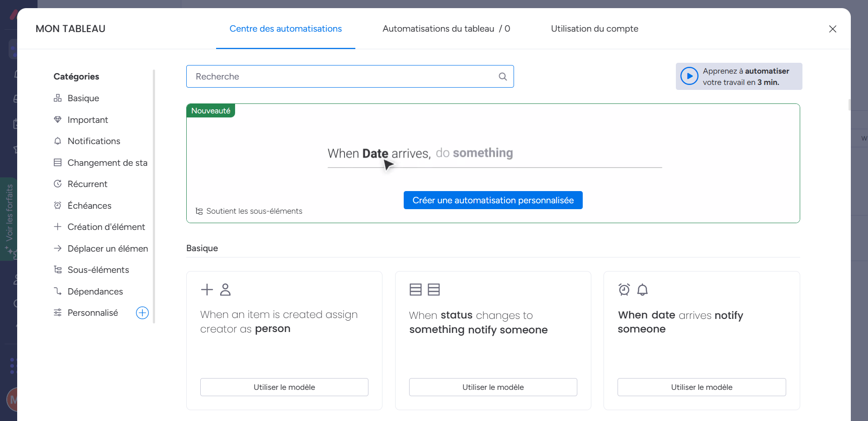Use the status changes notify template
868x421 pixels.
click(x=493, y=387)
